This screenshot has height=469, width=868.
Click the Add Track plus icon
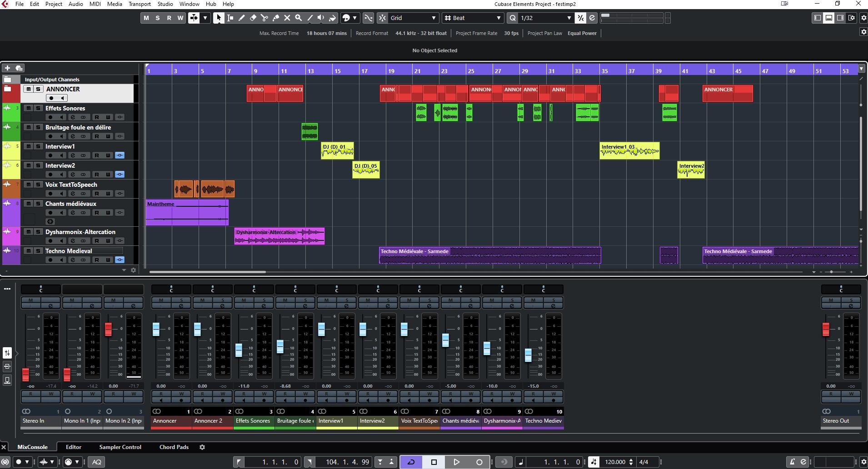click(x=7, y=68)
